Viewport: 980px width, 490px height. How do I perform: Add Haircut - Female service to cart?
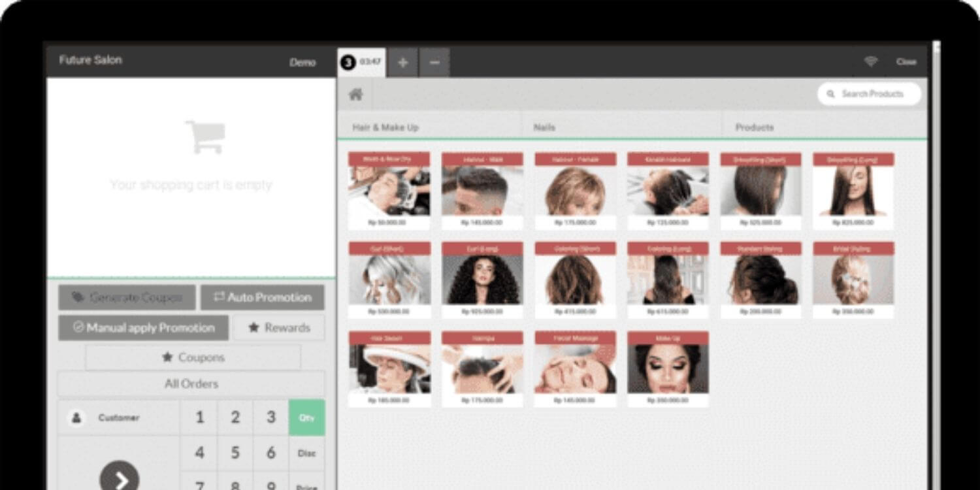pos(576,191)
